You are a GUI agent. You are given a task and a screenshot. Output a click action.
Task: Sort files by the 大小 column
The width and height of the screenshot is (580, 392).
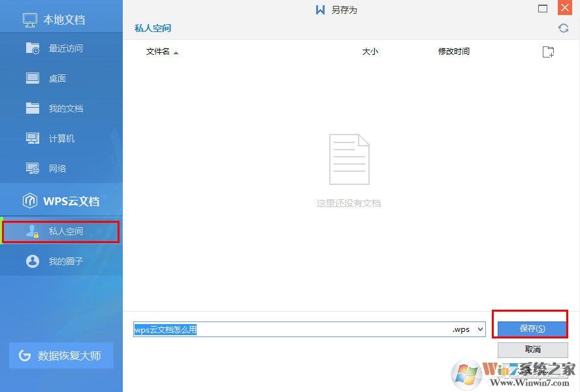(370, 52)
